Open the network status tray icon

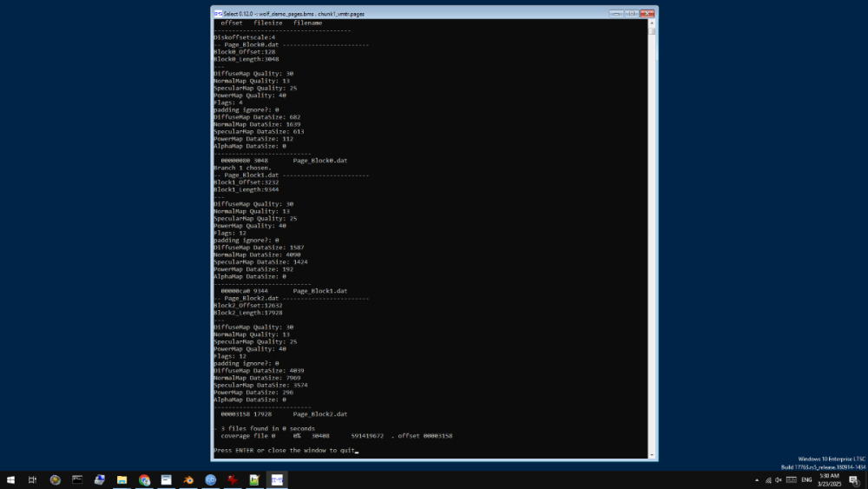[768, 480]
